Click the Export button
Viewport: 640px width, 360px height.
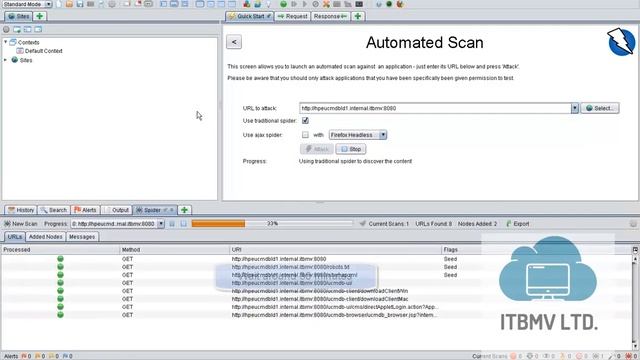518,224
